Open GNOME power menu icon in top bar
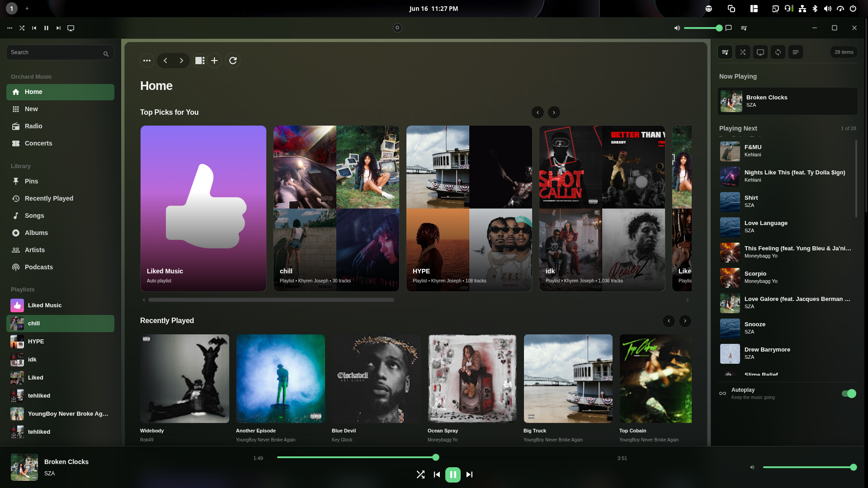This screenshot has width=868, height=488. coord(853,9)
